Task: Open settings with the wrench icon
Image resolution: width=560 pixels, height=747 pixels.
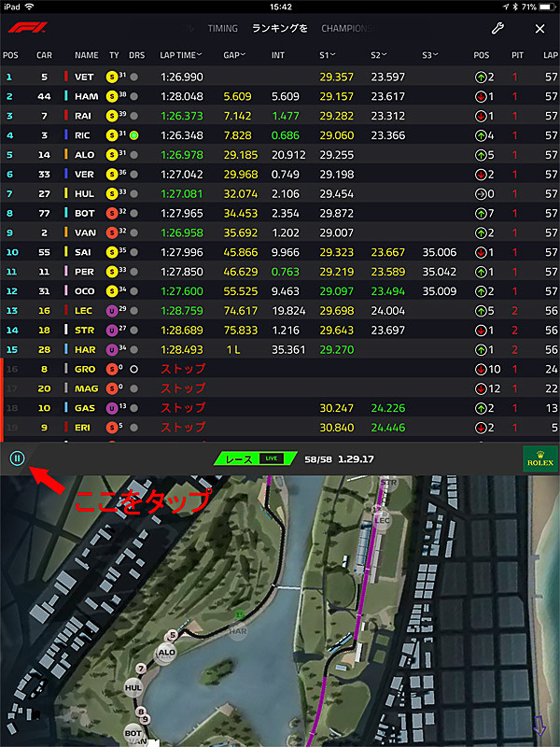Action: click(497, 29)
